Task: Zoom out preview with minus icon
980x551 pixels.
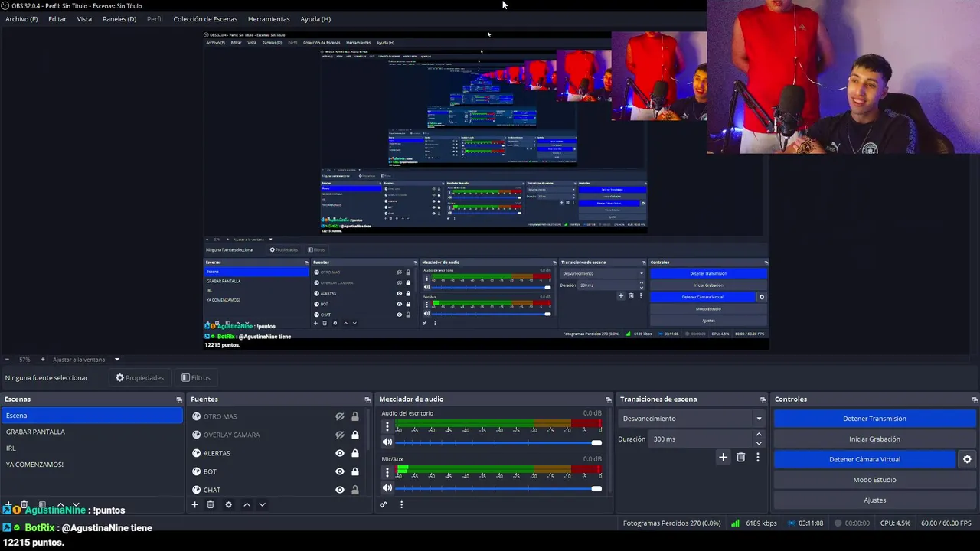Action: (8, 360)
